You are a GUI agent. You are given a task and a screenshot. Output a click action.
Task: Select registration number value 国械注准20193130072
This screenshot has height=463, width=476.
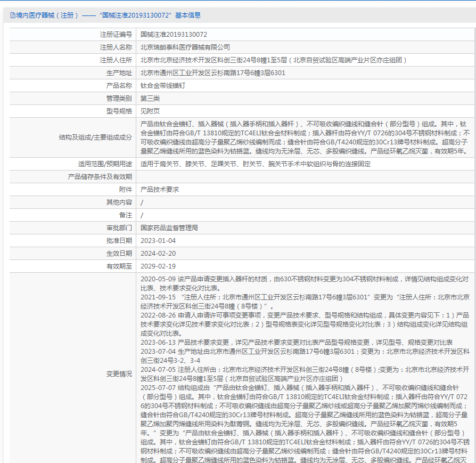pyautogui.click(x=174, y=35)
